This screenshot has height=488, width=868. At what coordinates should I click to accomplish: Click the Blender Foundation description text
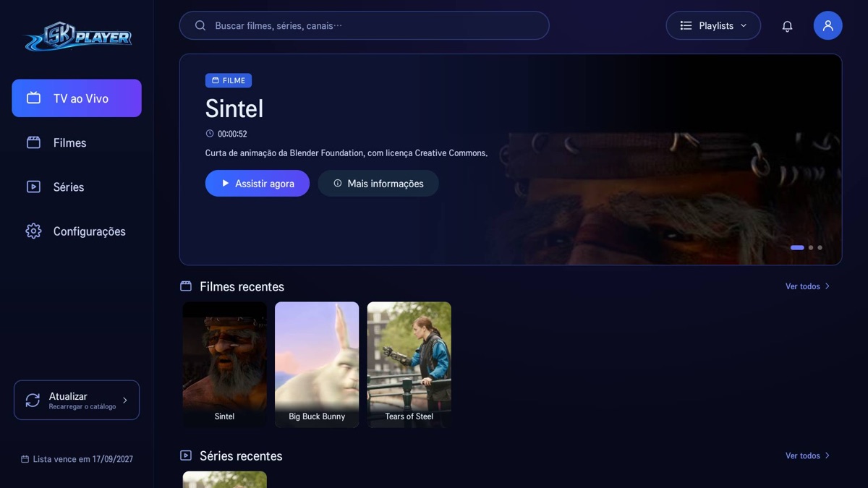pos(346,153)
